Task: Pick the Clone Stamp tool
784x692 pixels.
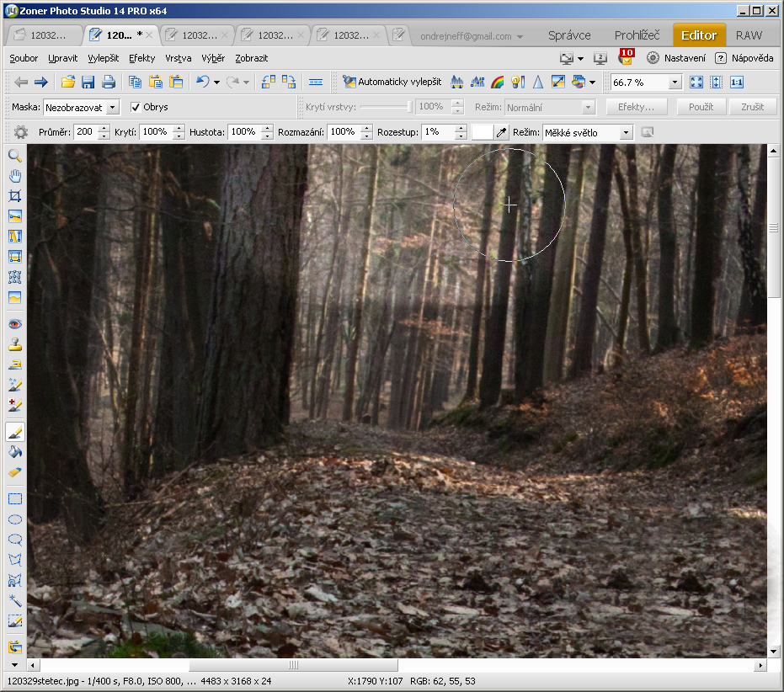Action: (x=14, y=344)
